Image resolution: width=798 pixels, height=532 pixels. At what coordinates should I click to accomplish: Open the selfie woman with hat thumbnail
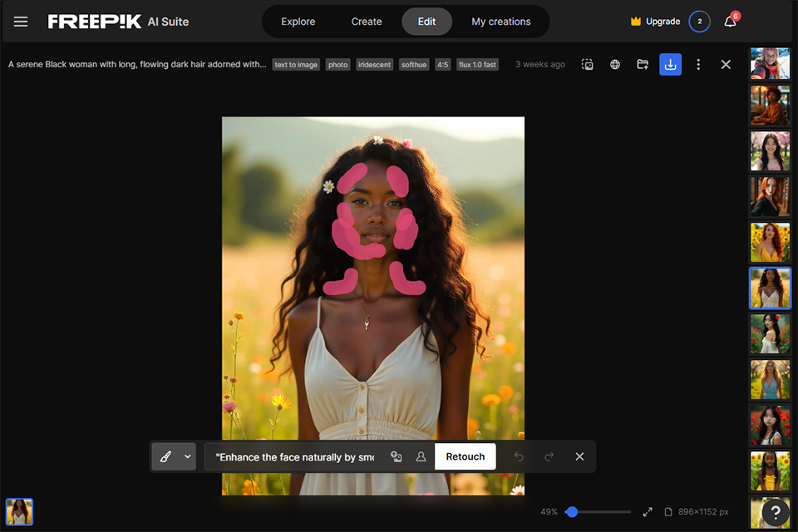tap(770, 63)
